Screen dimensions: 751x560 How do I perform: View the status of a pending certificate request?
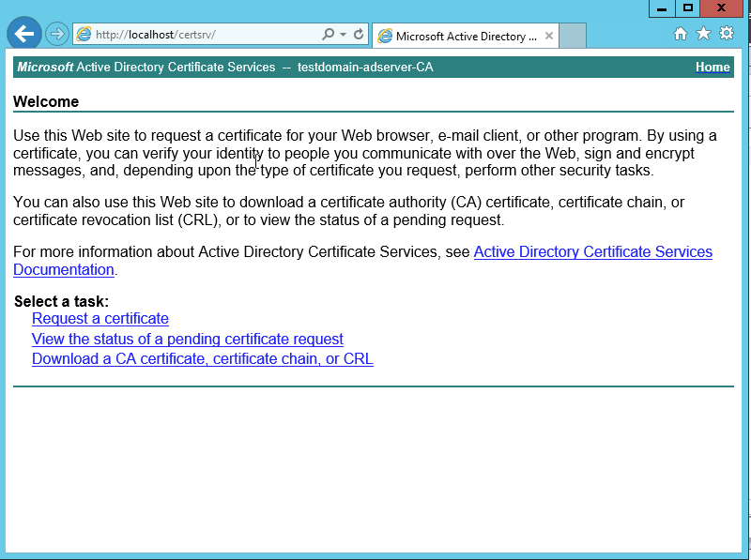click(188, 339)
